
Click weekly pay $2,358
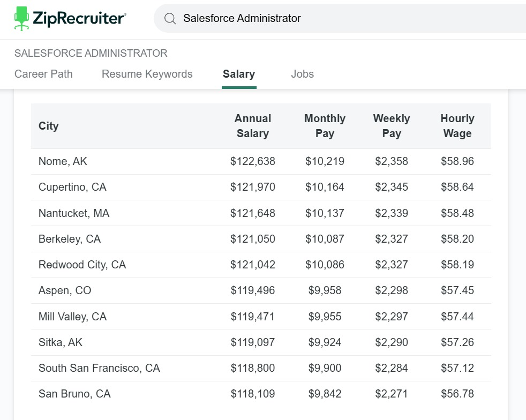coord(392,161)
